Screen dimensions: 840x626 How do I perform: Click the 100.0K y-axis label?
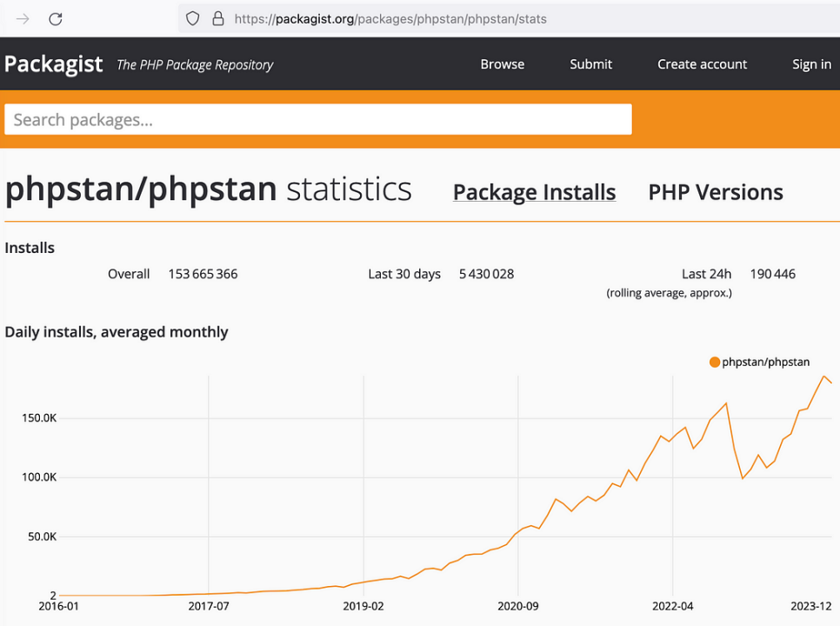[x=39, y=477]
